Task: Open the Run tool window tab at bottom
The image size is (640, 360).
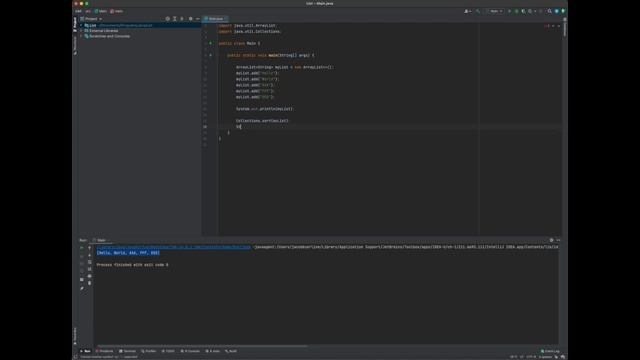Action: pyautogui.click(x=86, y=351)
